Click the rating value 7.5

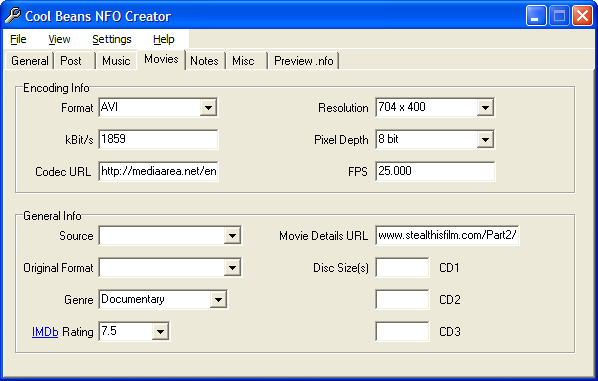click(x=109, y=331)
